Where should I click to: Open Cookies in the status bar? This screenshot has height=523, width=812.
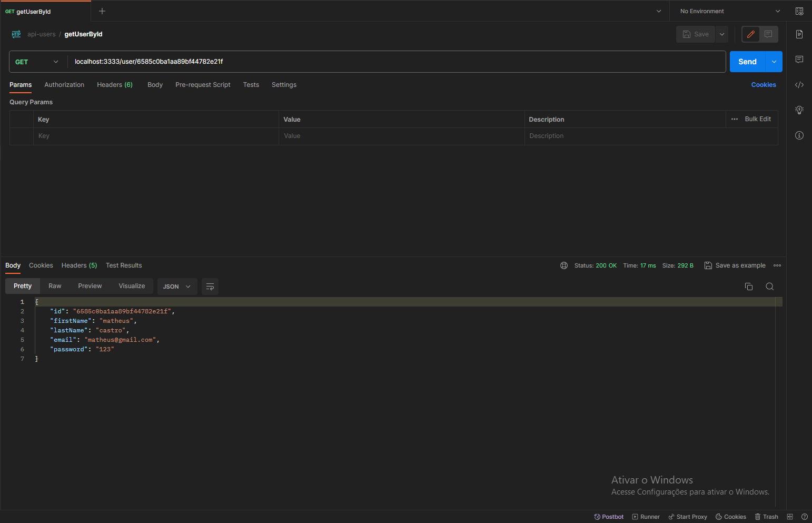[x=731, y=517]
